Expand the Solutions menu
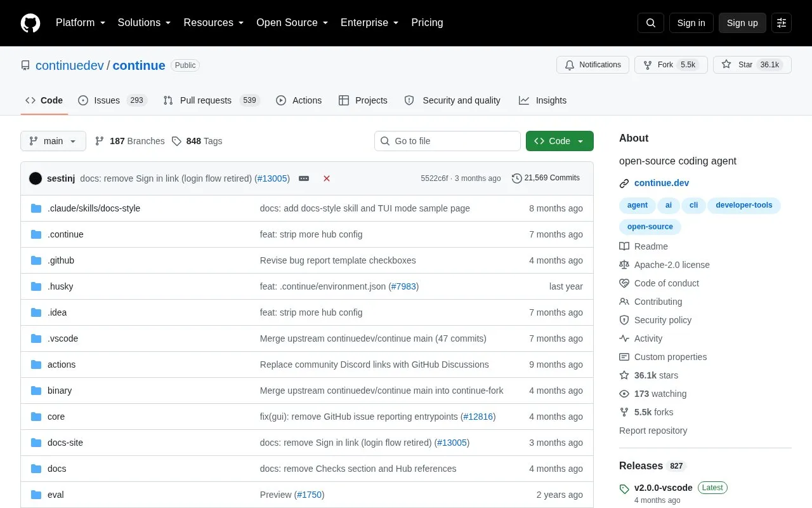 click(145, 23)
